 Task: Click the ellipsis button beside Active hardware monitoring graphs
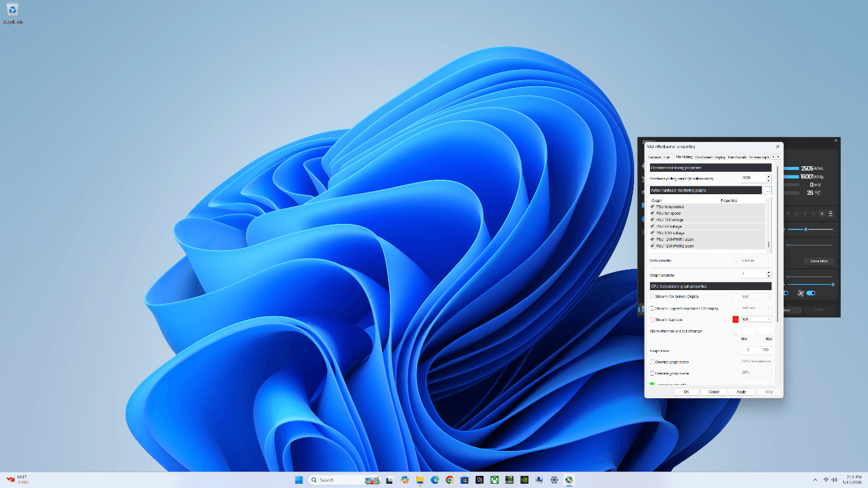[767, 191]
